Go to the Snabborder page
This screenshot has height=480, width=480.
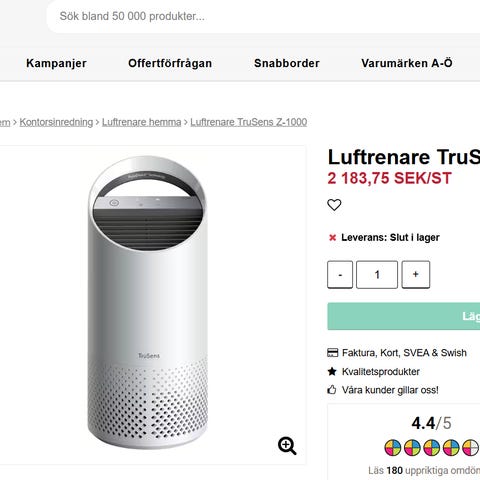[x=287, y=63]
